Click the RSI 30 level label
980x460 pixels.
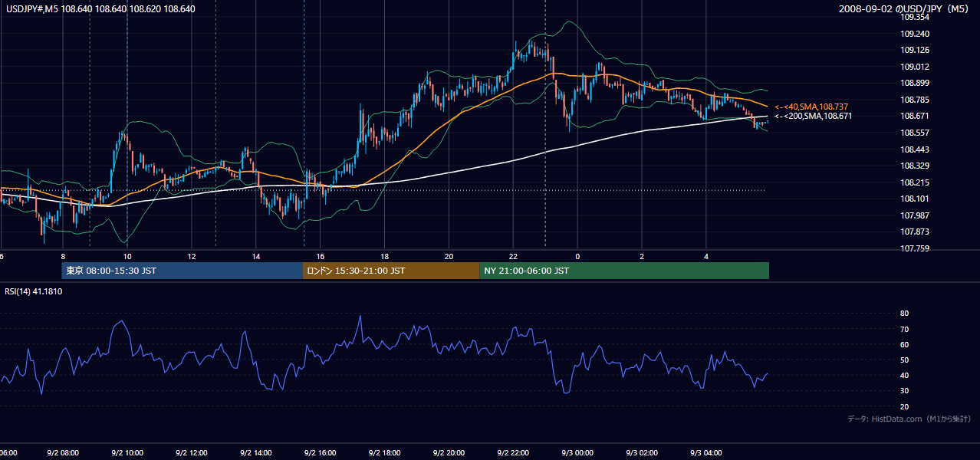(904, 390)
